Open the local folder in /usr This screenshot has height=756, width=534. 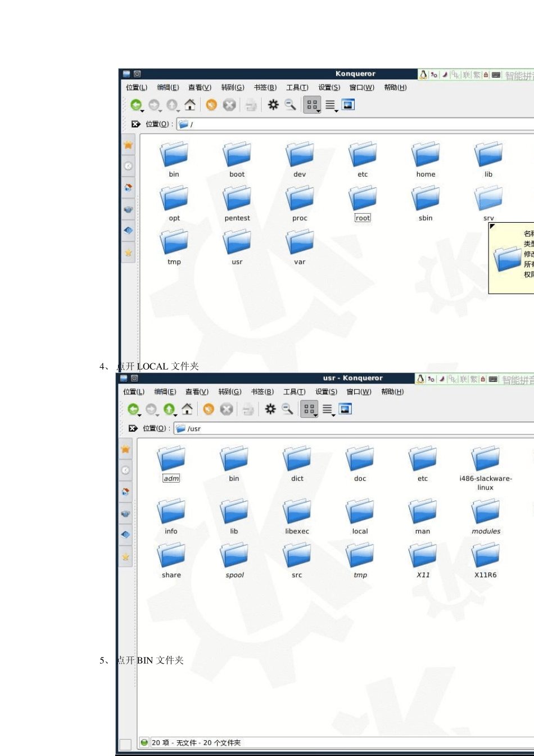[360, 516]
